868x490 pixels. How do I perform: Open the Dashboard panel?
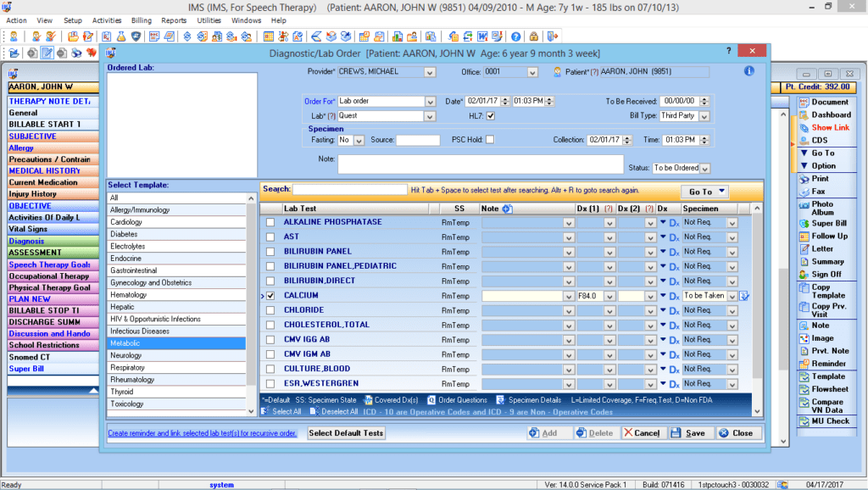click(x=826, y=114)
